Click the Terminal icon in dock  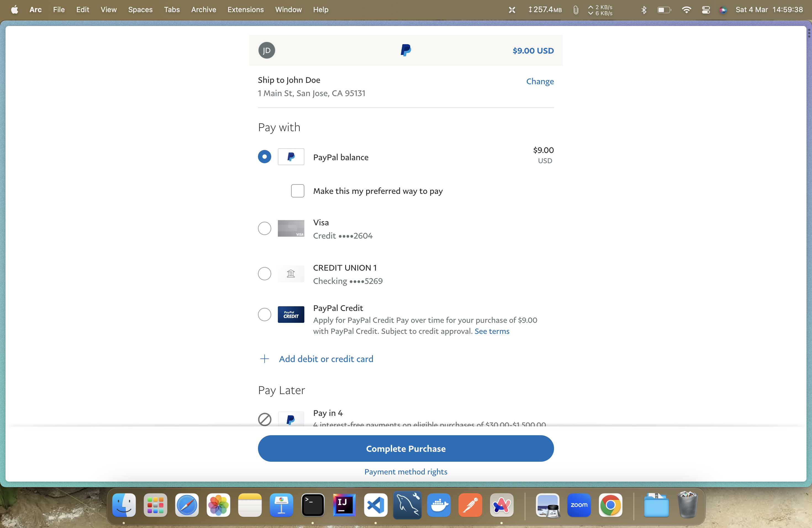[312, 504]
